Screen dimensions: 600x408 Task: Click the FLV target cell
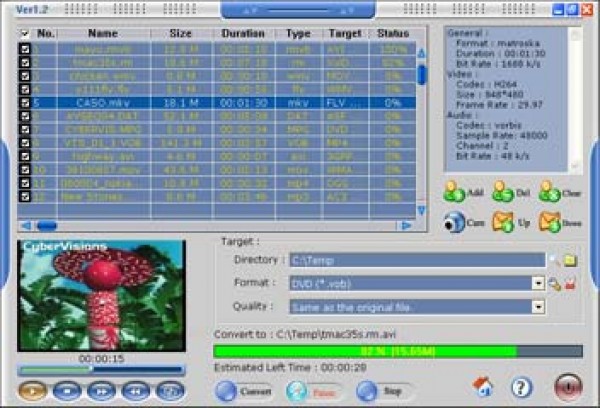tap(345, 103)
